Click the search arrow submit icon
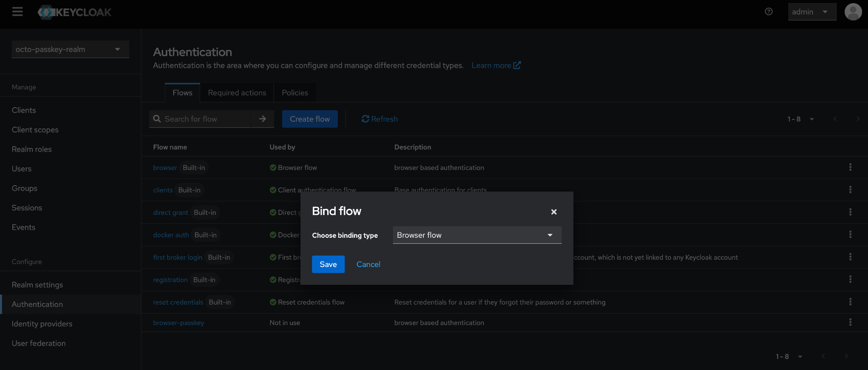 click(x=262, y=119)
